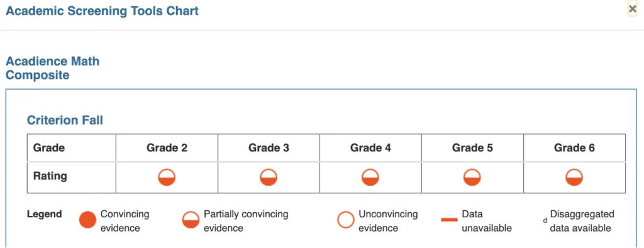Viewport: 644px width, 248px height.
Task: Click the Grade 2 partially convincing rating icon
Action: click(x=167, y=178)
